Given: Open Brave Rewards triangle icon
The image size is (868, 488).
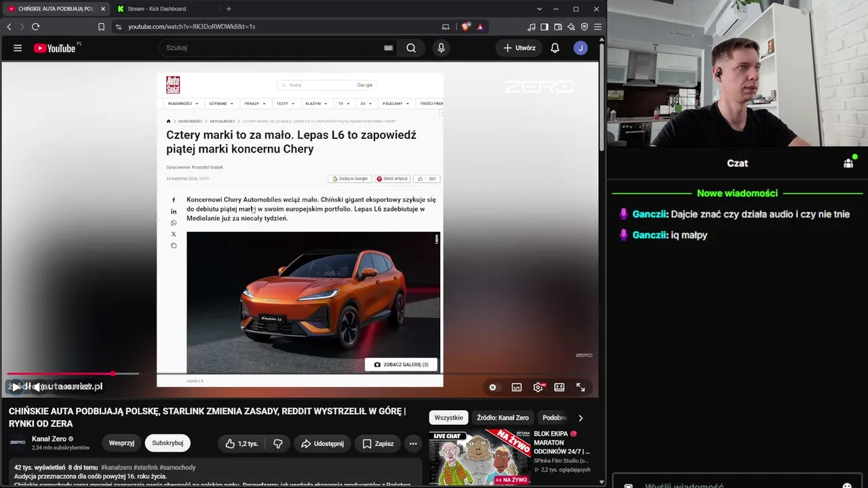Looking at the screenshot, I should [x=480, y=26].
